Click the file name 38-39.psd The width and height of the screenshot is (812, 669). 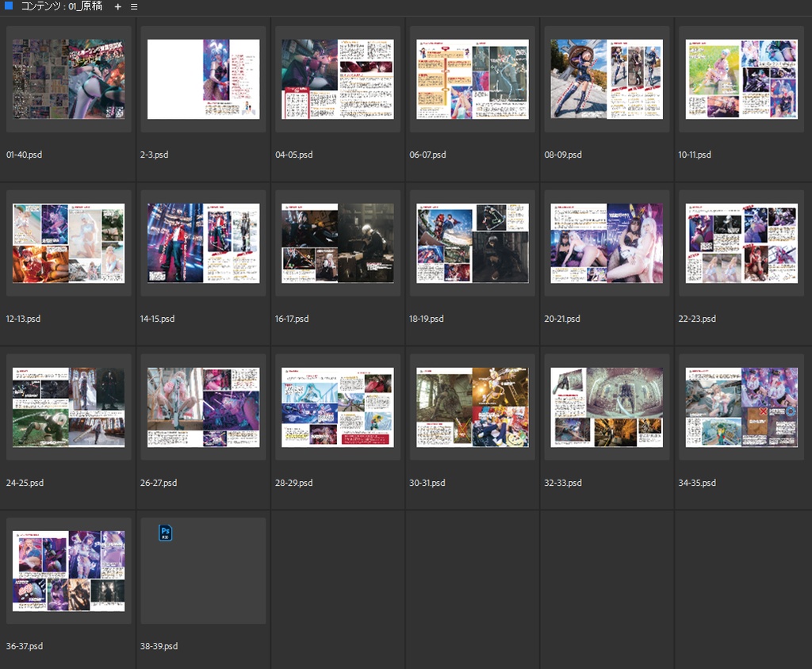(159, 646)
